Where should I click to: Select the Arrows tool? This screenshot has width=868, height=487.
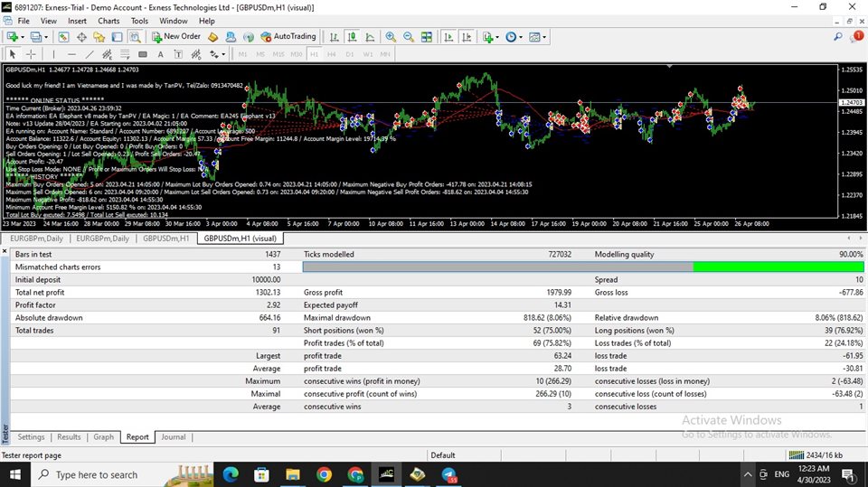point(213,54)
